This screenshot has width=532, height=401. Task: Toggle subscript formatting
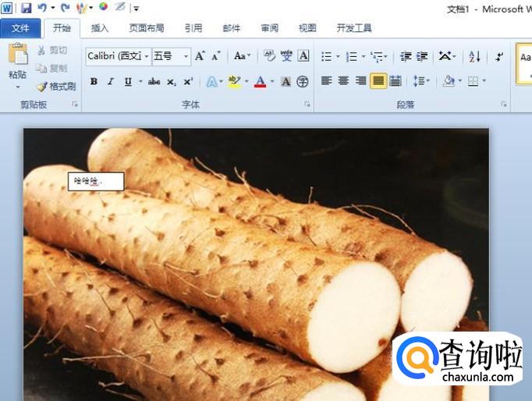click(x=172, y=82)
